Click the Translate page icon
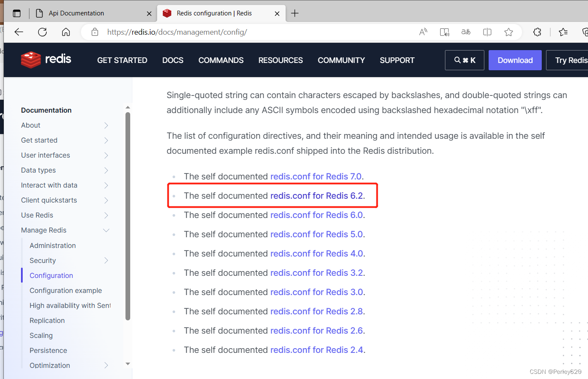Screen dimensions: 588x379 point(466,32)
